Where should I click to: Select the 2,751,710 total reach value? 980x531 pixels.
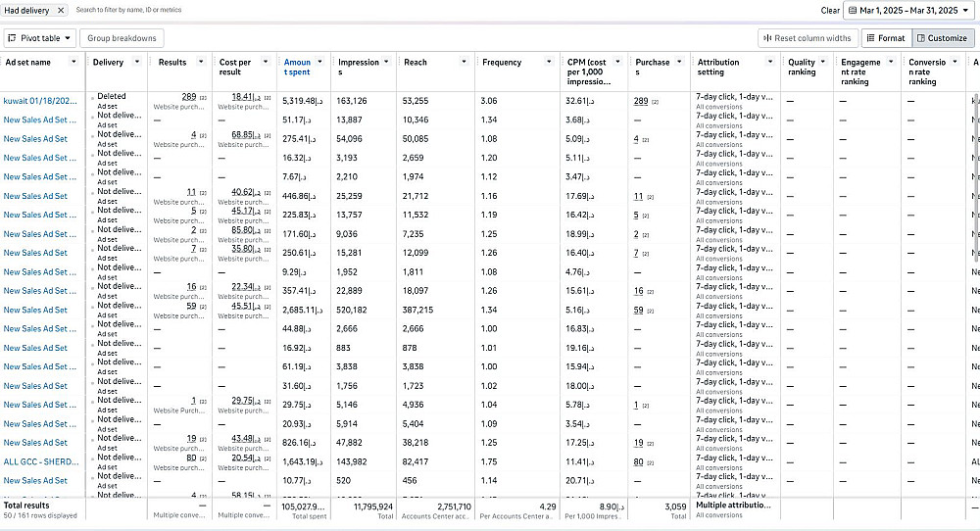point(454,507)
